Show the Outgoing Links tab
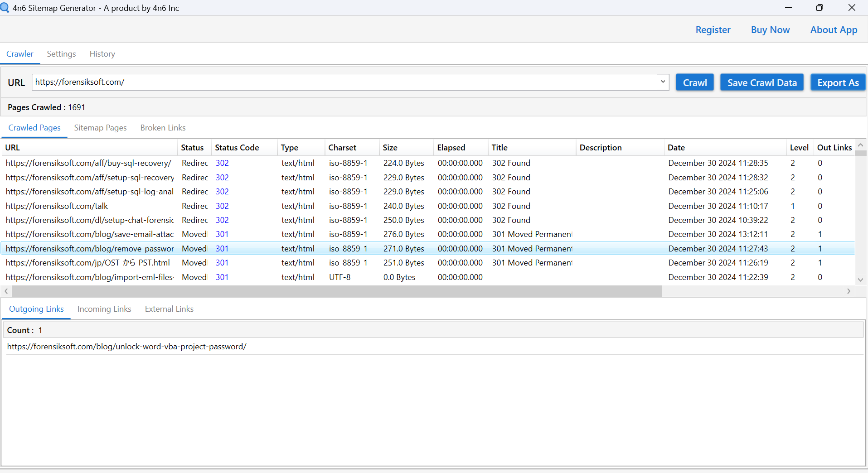Screen dimensions: 868x473 click(36, 309)
